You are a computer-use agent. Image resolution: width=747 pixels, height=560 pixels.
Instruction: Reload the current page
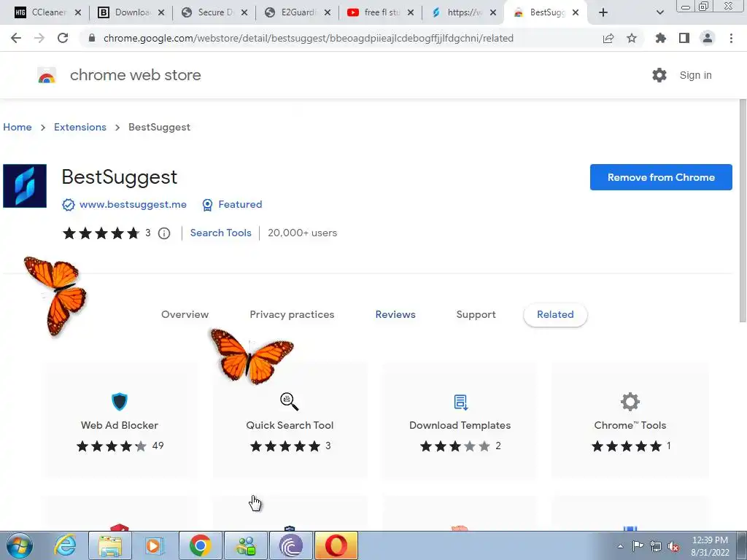[63, 38]
